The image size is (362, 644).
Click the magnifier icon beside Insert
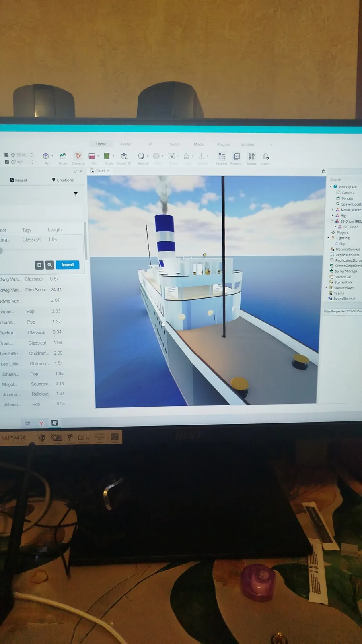pyautogui.click(x=49, y=265)
